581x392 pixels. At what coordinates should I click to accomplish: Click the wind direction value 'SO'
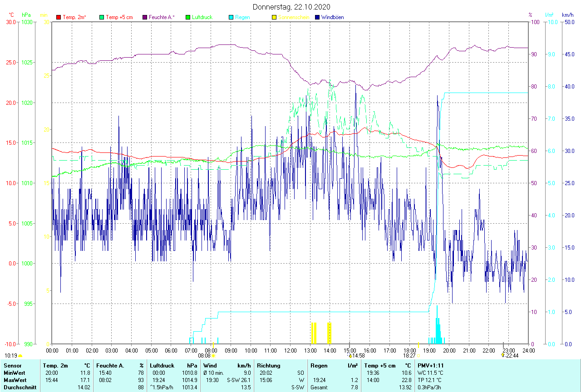pos(300,373)
